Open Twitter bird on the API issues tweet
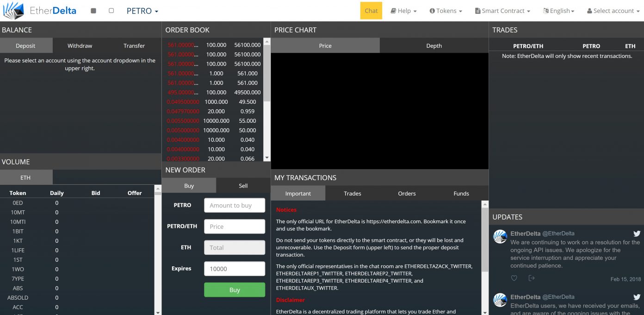644x315 pixels. pos(637,233)
